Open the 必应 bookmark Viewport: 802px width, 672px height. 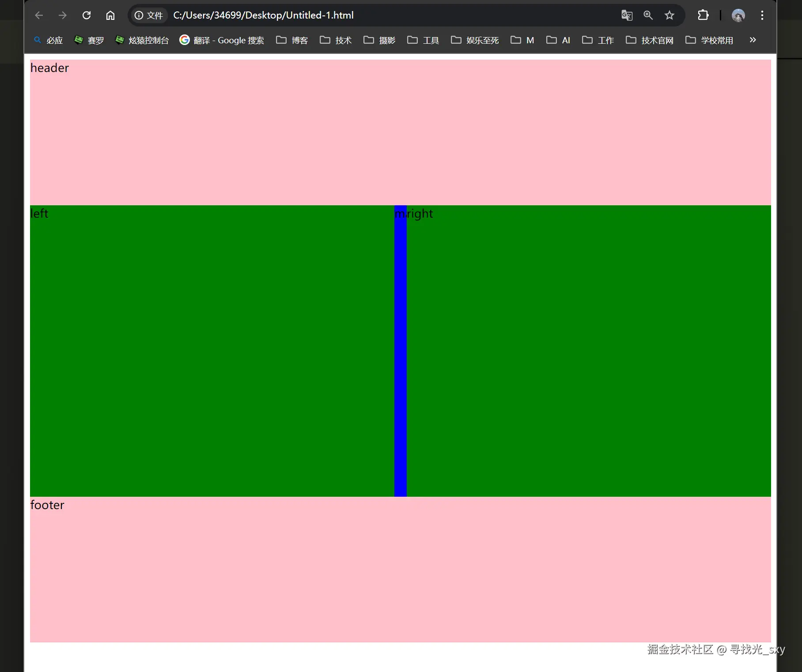49,40
